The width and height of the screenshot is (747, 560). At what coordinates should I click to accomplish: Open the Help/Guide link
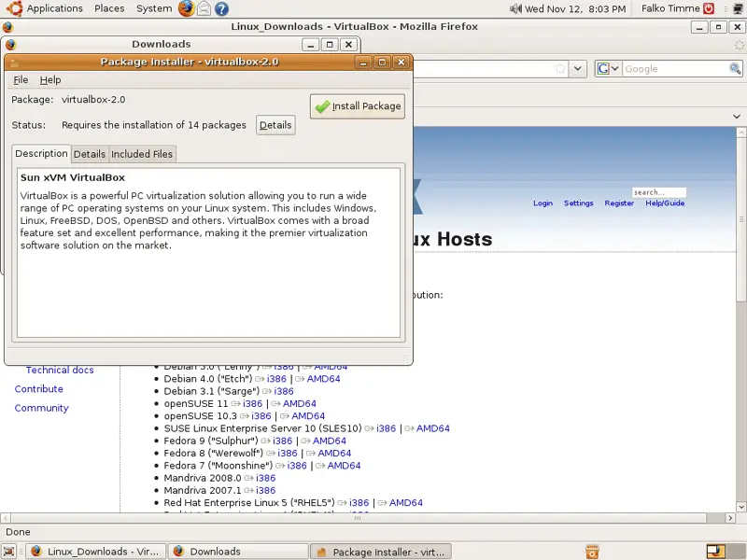(x=665, y=203)
